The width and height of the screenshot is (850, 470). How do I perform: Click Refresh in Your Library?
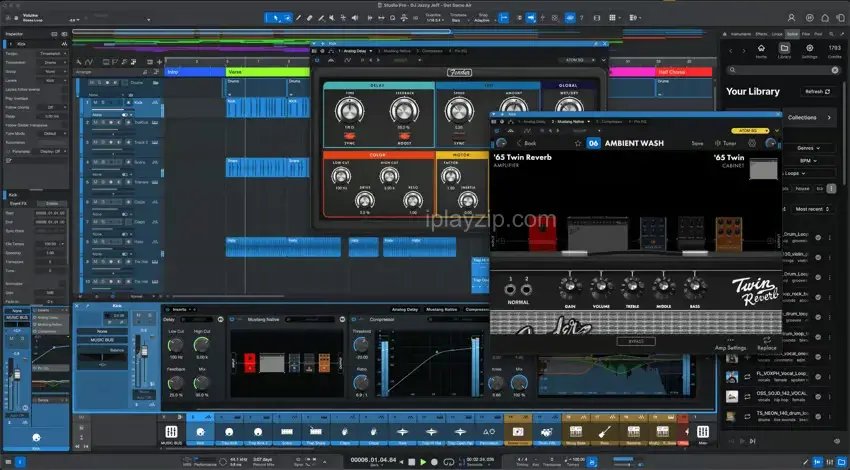[817, 92]
